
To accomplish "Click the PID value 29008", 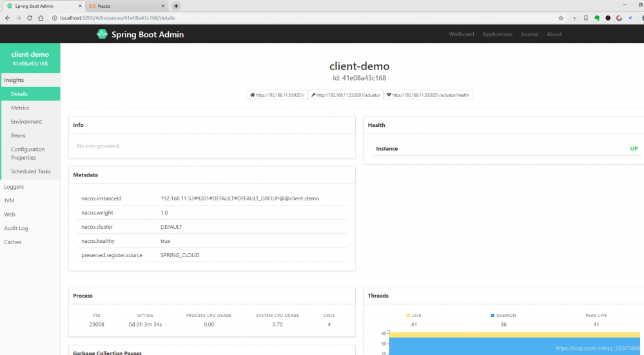I will [x=97, y=324].
